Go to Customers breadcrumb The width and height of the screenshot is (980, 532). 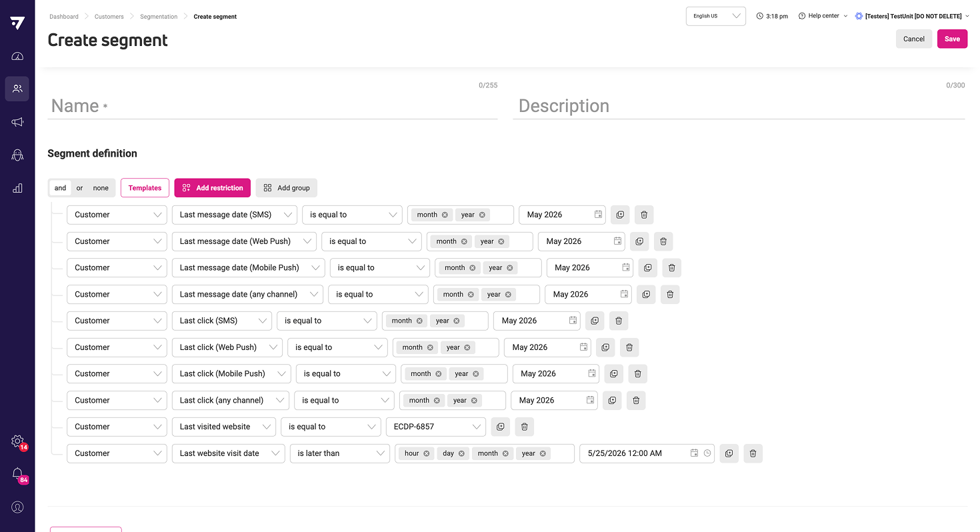(109, 17)
